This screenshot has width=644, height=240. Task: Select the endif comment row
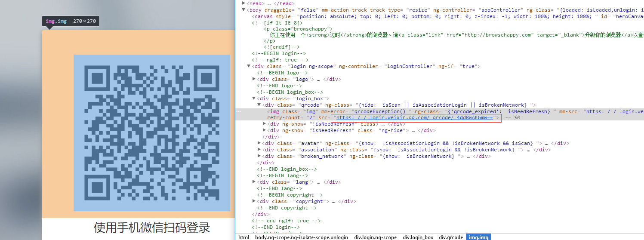[x=282, y=47]
